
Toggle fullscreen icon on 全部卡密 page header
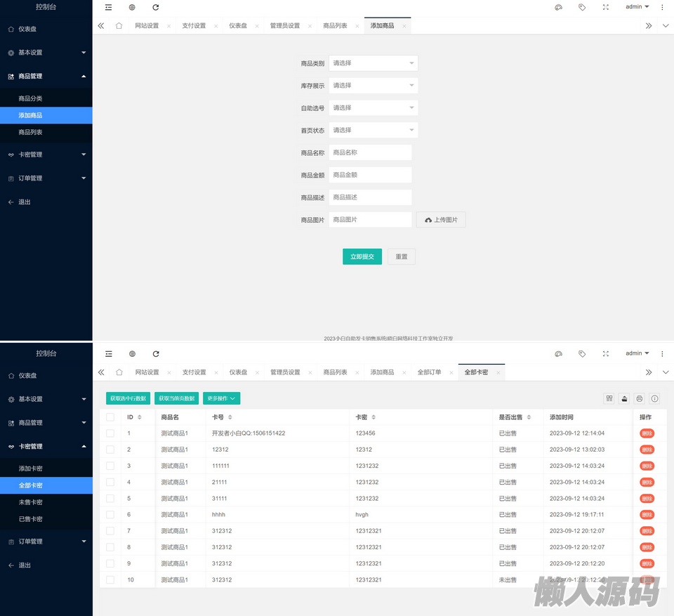click(x=606, y=353)
